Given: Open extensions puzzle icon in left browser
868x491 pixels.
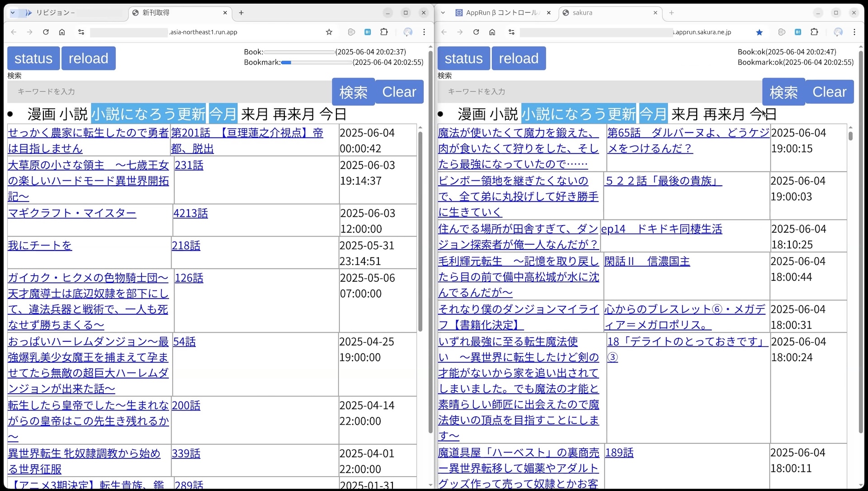Looking at the screenshot, I should coord(384,32).
